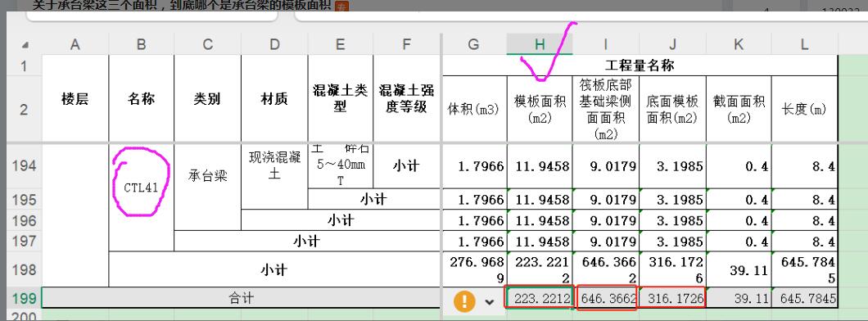Click the 材质 header cell

coord(274,99)
